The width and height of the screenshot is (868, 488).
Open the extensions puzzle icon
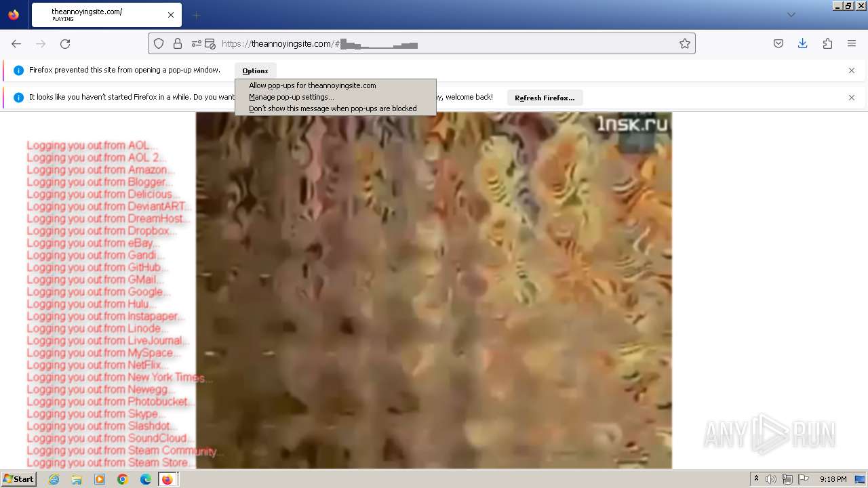click(x=827, y=43)
